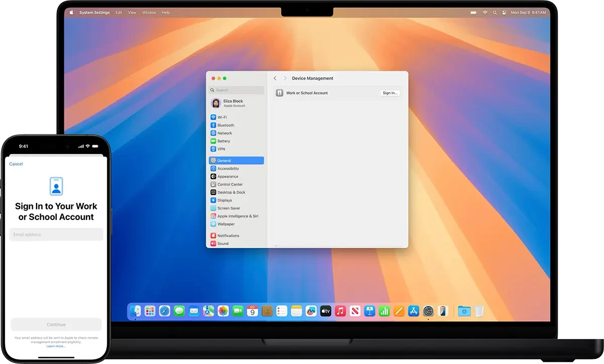Screen dimensions: 604x364
Task: Open Displays settings in the sidebar
Action: (236, 200)
